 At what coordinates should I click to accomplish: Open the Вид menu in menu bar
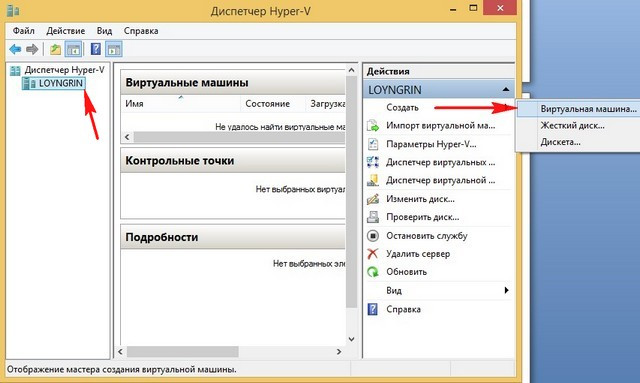coord(104,31)
